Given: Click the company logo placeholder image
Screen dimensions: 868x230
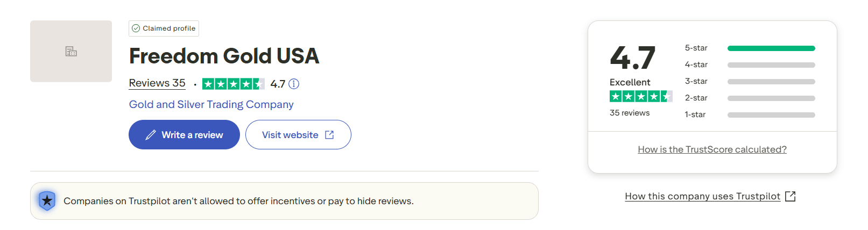Looking at the screenshot, I should 71,52.
